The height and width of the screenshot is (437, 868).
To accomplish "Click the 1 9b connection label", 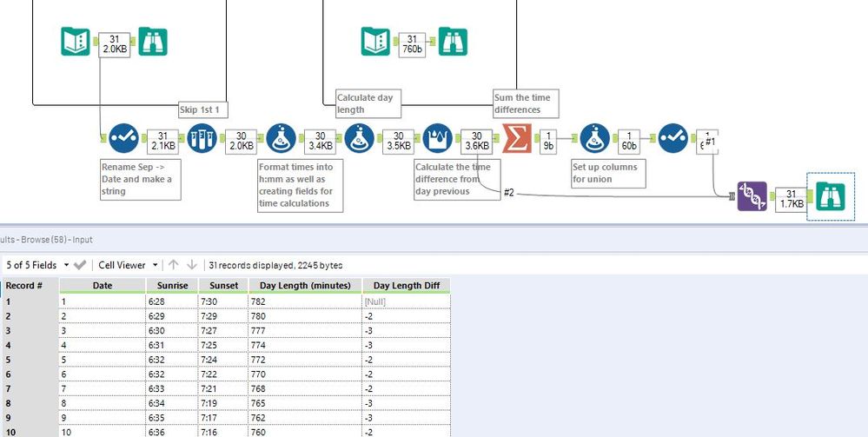I will point(548,142).
